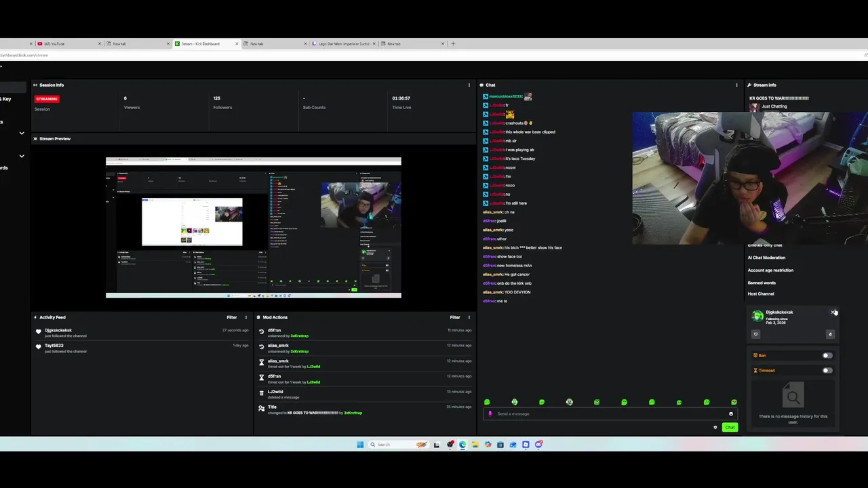Toggle the Ban switch for user

pyautogui.click(x=827, y=355)
